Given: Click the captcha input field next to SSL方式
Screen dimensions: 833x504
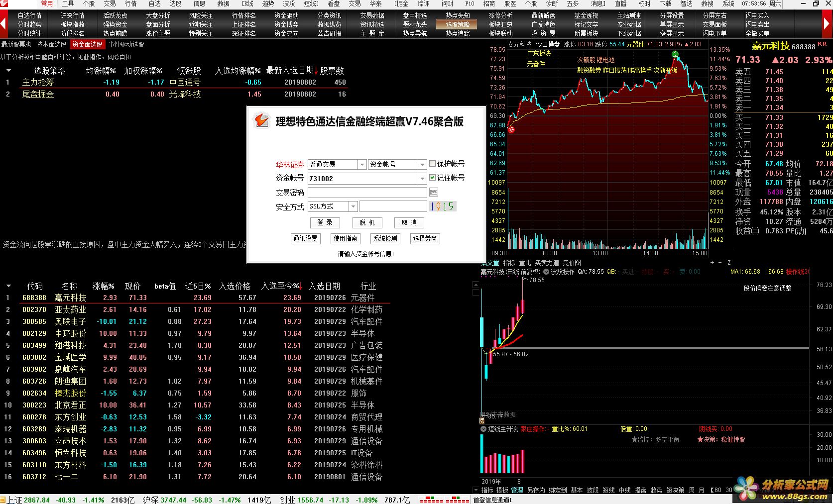Looking at the screenshot, I should click(x=393, y=206).
